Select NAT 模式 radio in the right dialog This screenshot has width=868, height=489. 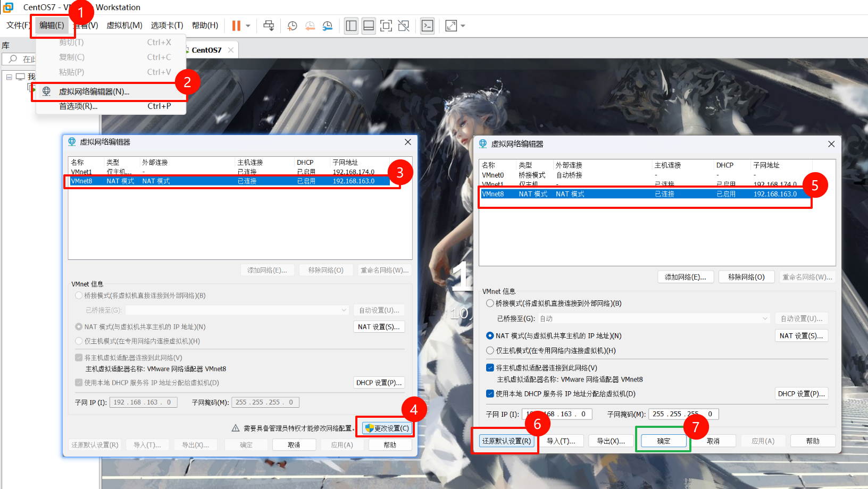(490, 336)
